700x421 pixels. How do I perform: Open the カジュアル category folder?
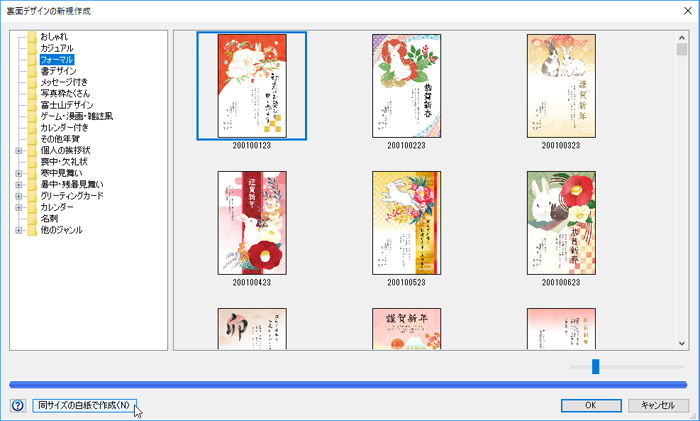pyautogui.click(x=57, y=48)
